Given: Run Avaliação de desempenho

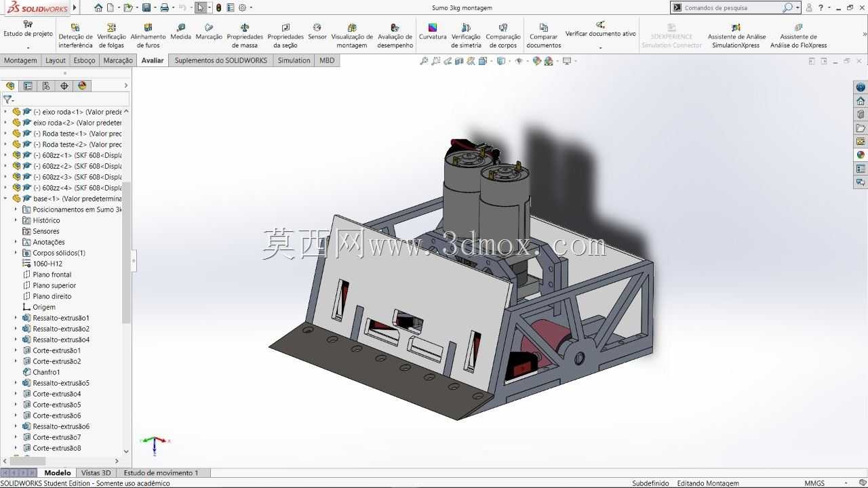Looking at the screenshot, I should pos(395,36).
